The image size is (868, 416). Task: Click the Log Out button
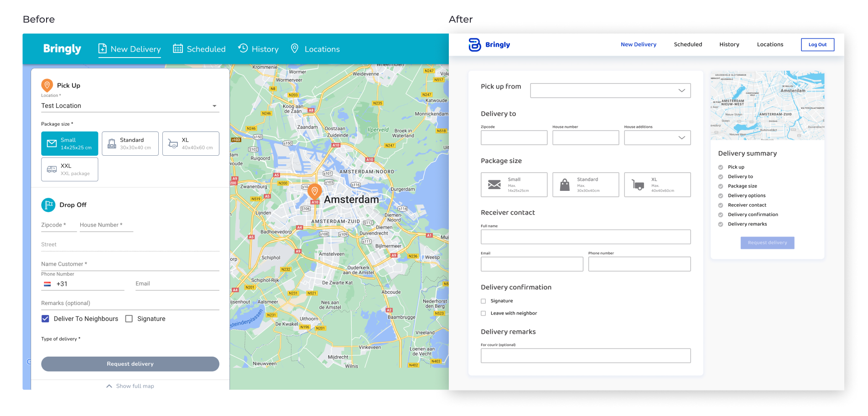pyautogui.click(x=817, y=45)
